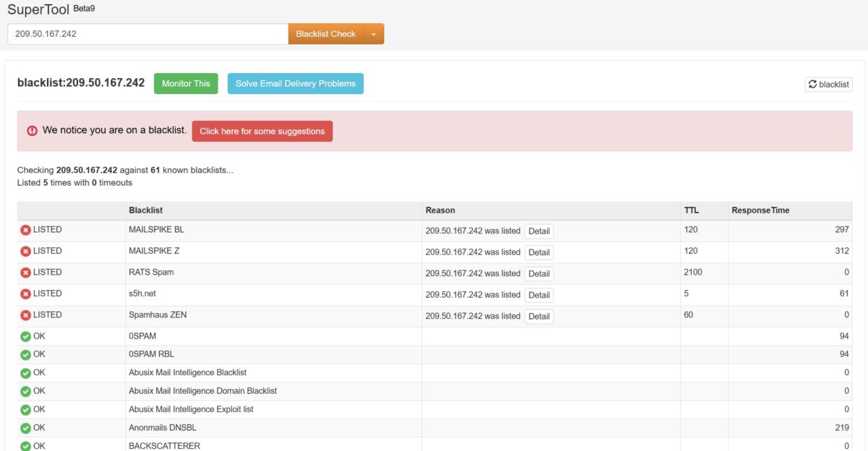Viewport: 868px width, 451px height.
Task: Click the TTL value 2100 for RATS Spam
Action: coord(693,272)
